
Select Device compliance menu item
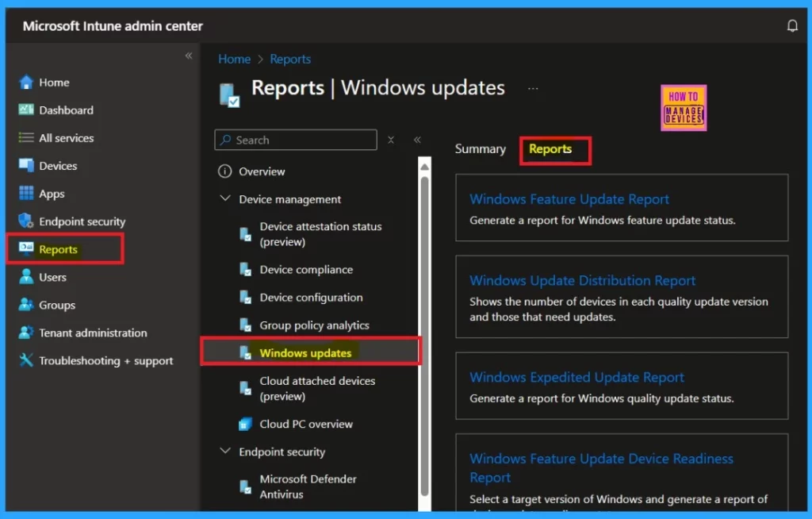pyautogui.click(x=306, y=270)
